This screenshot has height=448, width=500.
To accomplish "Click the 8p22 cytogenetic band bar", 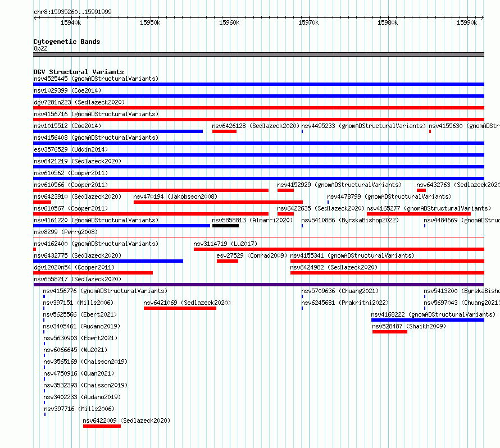I will click(258, 54).
